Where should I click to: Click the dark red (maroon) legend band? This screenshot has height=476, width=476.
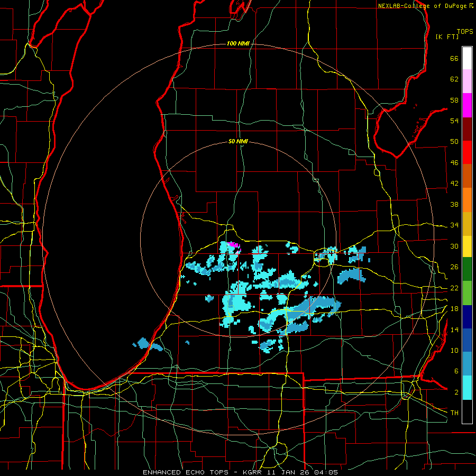coord(467,129)
